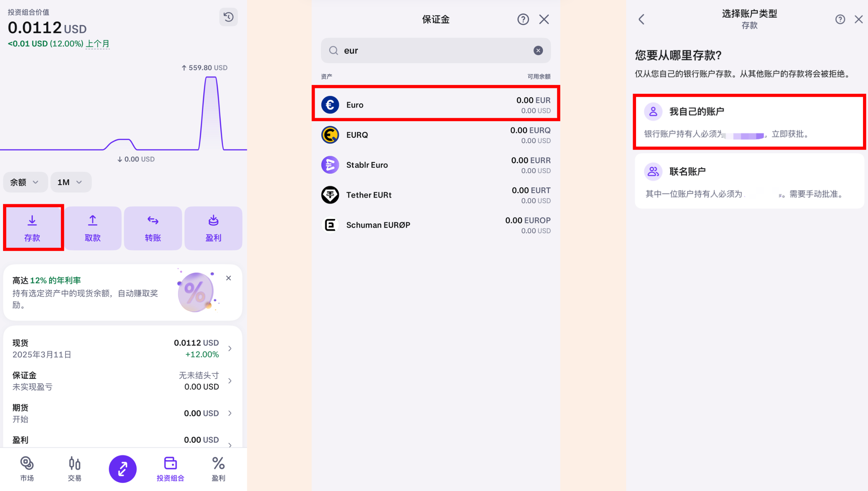Switch to the 市场 tab

(27, 468)
